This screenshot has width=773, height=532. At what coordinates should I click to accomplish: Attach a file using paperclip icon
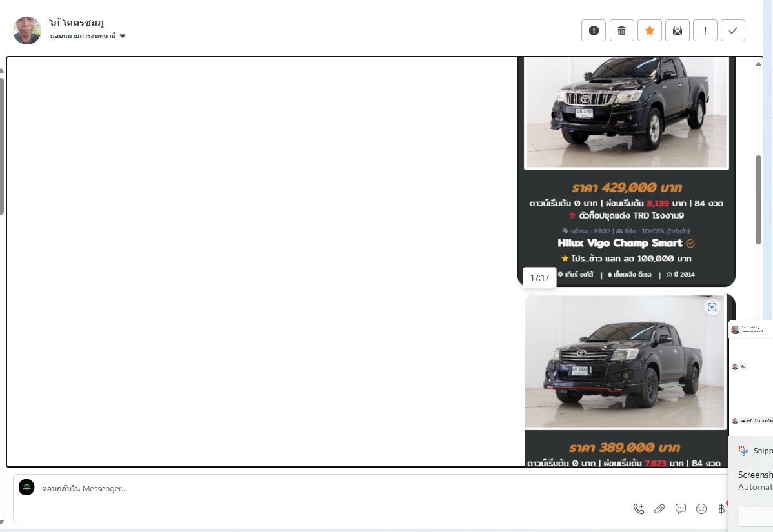tap(659, 509)
